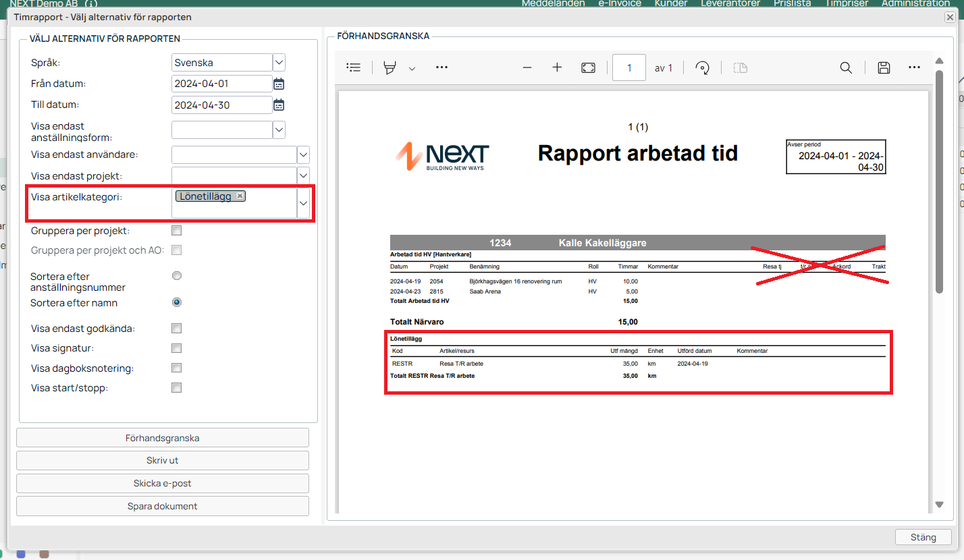Expand the Visa artikelkategori dropdown
The height and width of the screenshot is (560, 964).
(x=303, y=203)
